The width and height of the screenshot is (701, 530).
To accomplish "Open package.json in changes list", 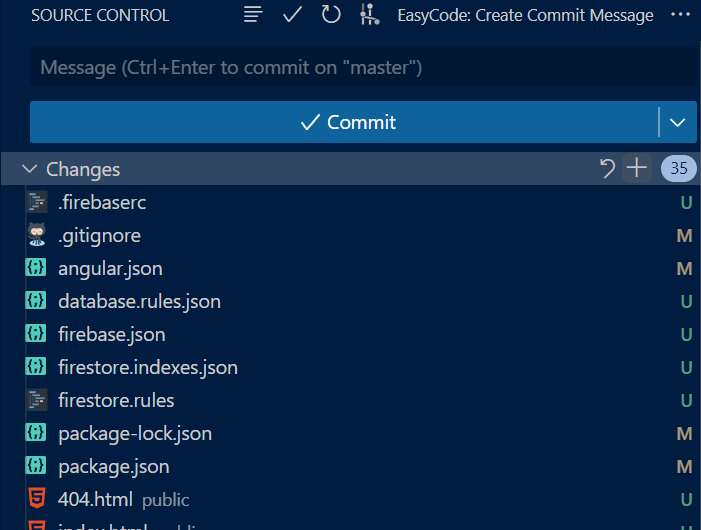I will tap(350, 467).
